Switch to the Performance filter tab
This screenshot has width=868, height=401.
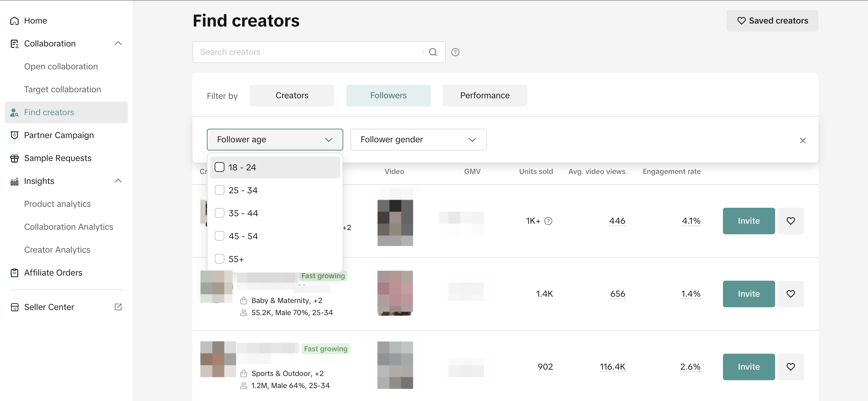click(x=485, y=96)
